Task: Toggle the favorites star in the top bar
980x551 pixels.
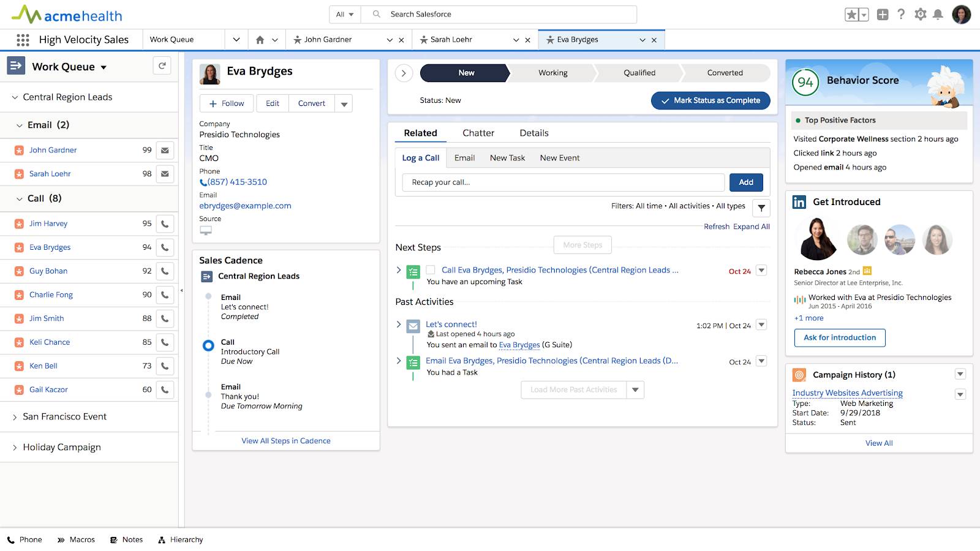Action: (x=853, y=13)
